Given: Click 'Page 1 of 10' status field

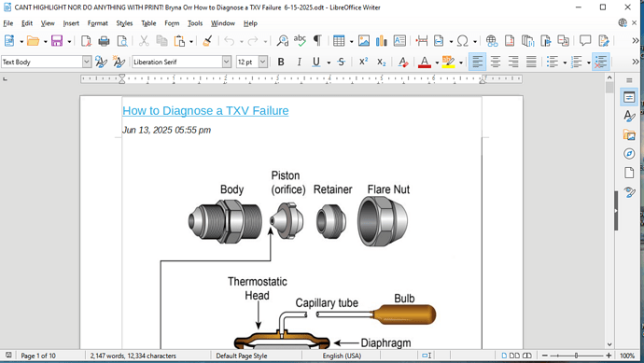Looking at the screenshot, I should tap(38, 356).
